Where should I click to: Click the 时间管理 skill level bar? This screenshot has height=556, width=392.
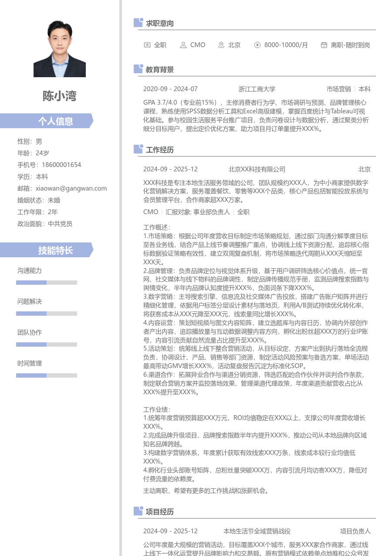click(x=47, y=375)
